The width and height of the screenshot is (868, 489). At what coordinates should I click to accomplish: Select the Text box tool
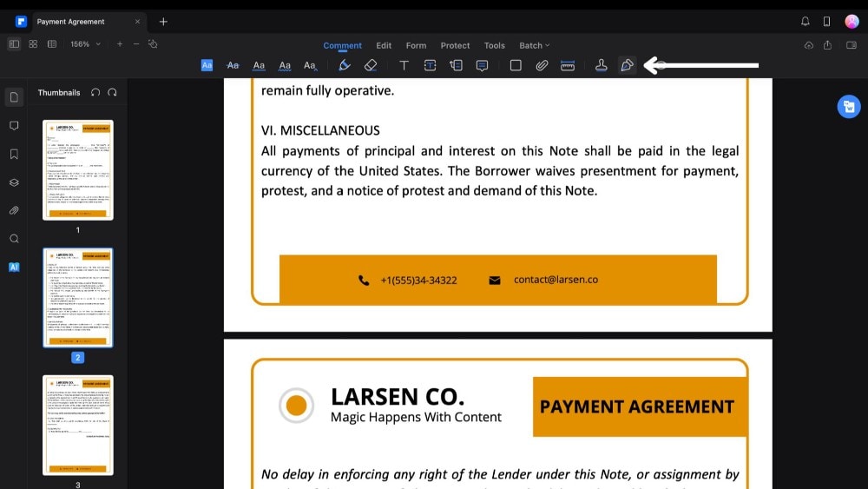(431, 65)
